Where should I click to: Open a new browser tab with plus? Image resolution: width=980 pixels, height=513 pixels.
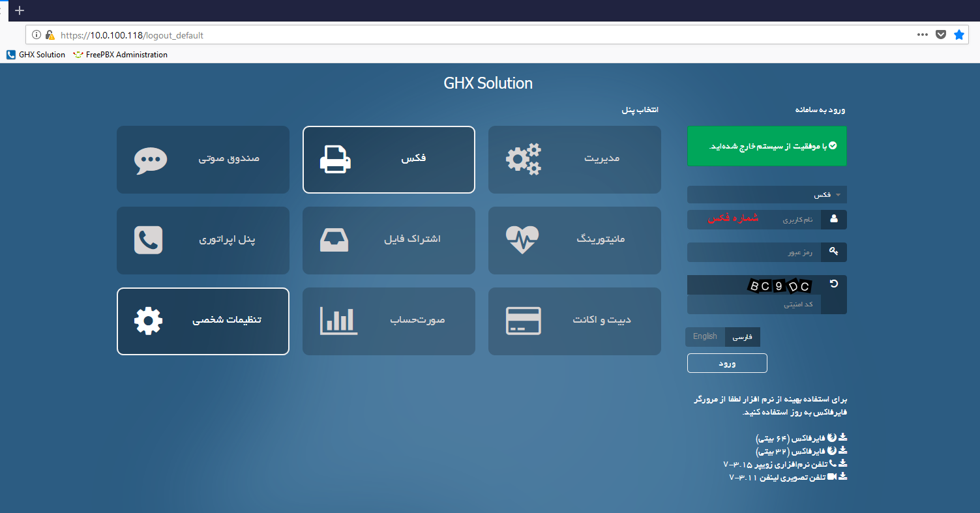(x=20, y=10)
